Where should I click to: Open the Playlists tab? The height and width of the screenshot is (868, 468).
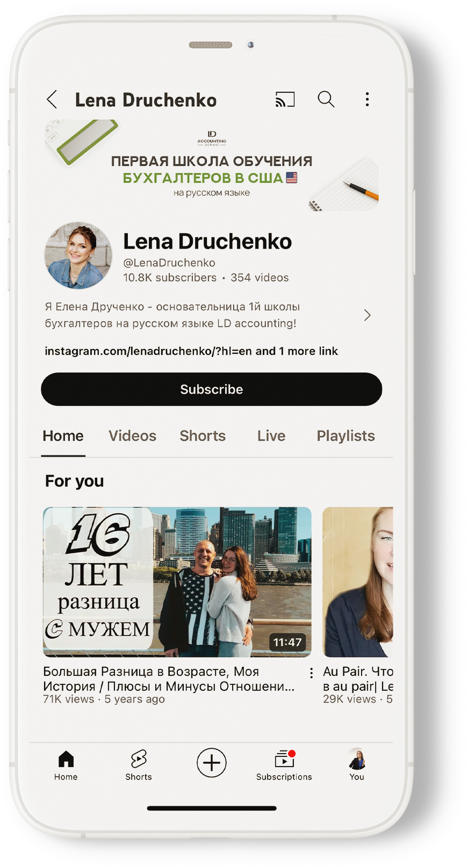345,436
